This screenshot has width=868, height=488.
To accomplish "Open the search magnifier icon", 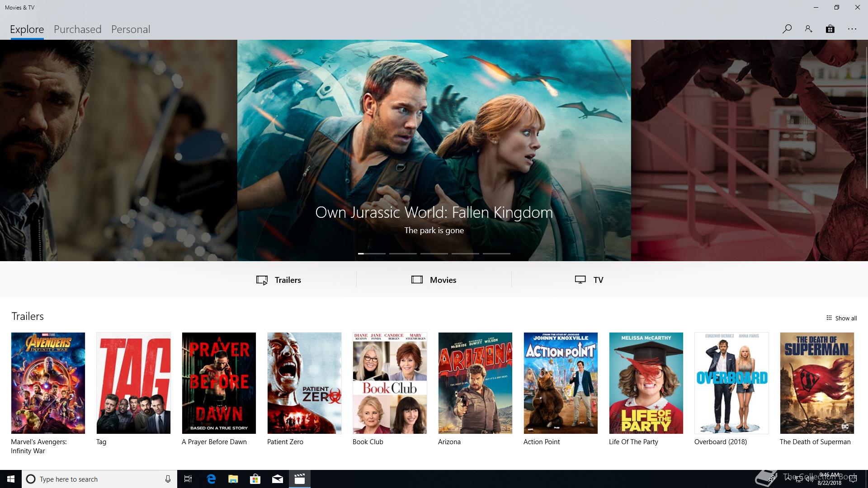I will pyautogui.click(x=787, y=29).
